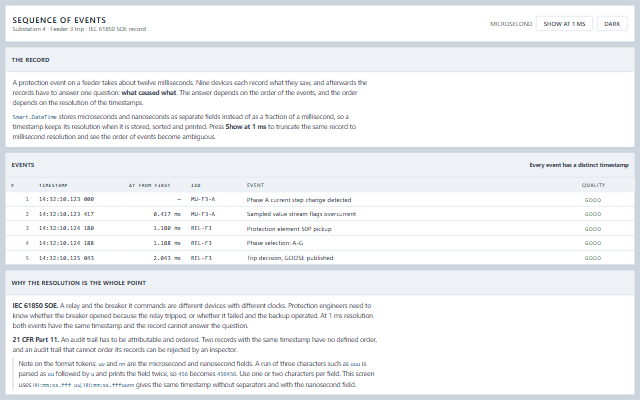Click GOOD quality in the Phase selection row
Image resolution: width=640 pixels, height=400 pixels.
[593, 243]
